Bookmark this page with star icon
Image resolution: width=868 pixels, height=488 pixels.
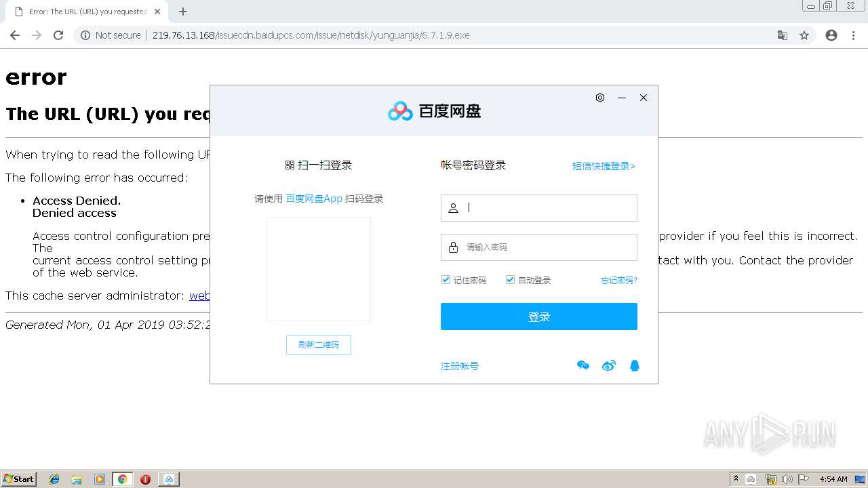pos(804,35)
